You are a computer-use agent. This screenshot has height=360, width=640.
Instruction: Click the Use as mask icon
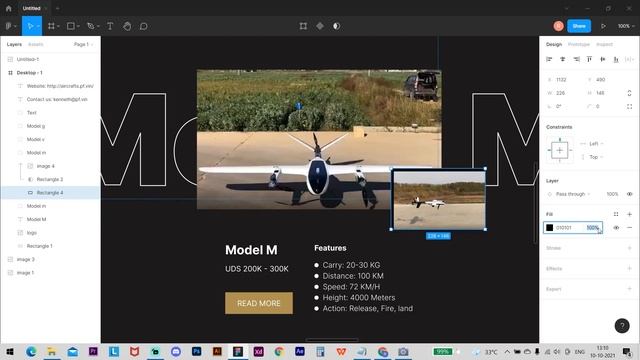point(336,26)
